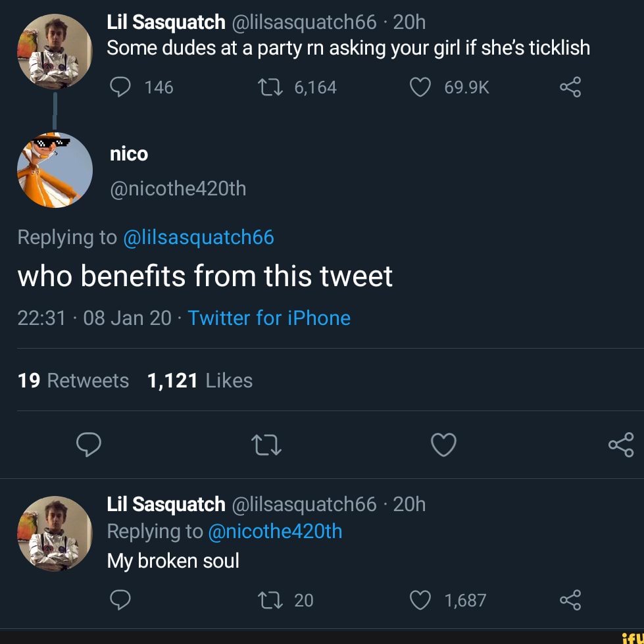The image size is (644, 644).
Task: Open the @nicothe420th mention link
Action: [274, 532]
